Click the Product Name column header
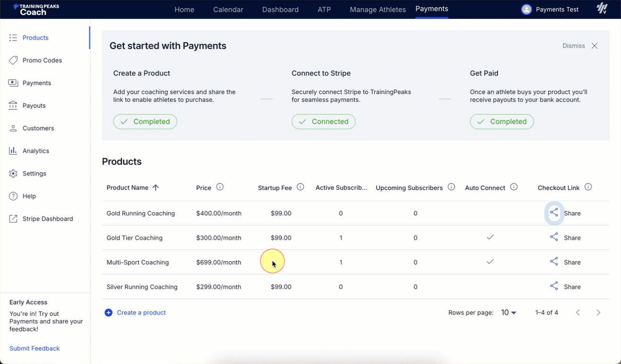Viewport: 621px width, 364px height. click(x=127, y=188)
